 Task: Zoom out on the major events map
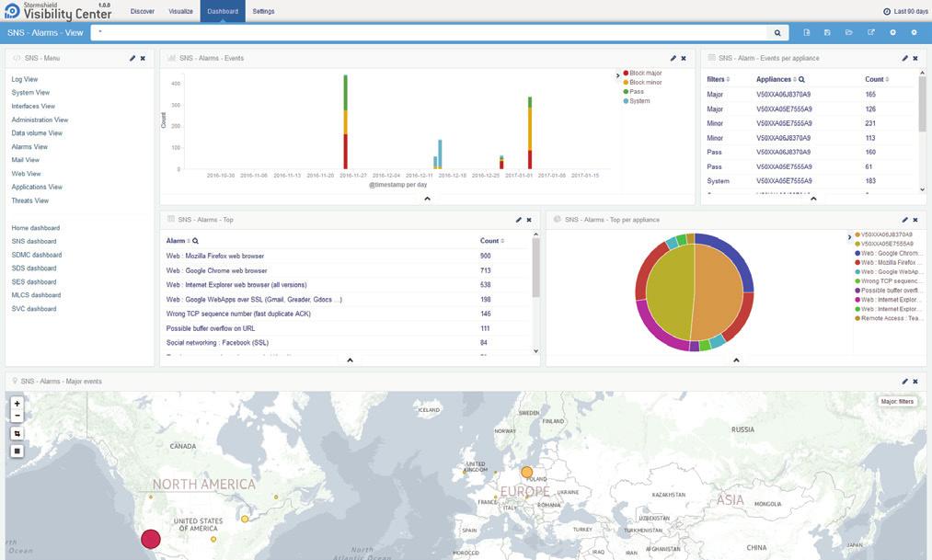point(17,416)
